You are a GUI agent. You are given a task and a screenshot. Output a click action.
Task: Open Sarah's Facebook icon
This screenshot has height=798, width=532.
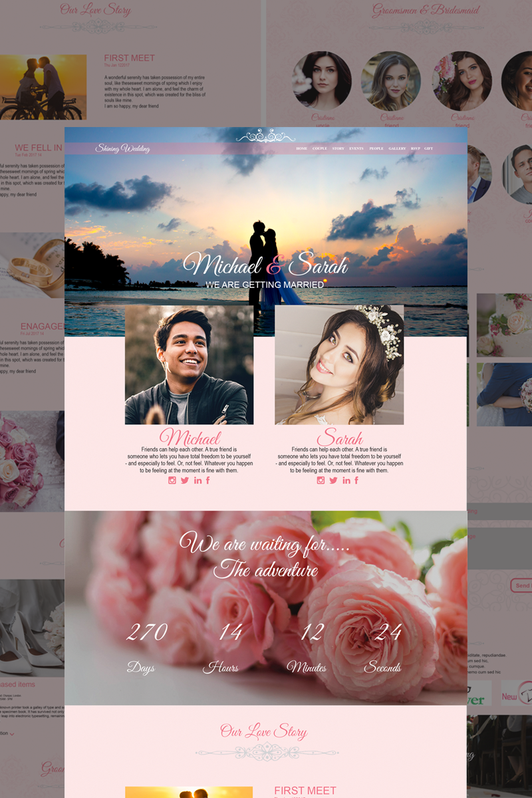(x=356, y=480)
